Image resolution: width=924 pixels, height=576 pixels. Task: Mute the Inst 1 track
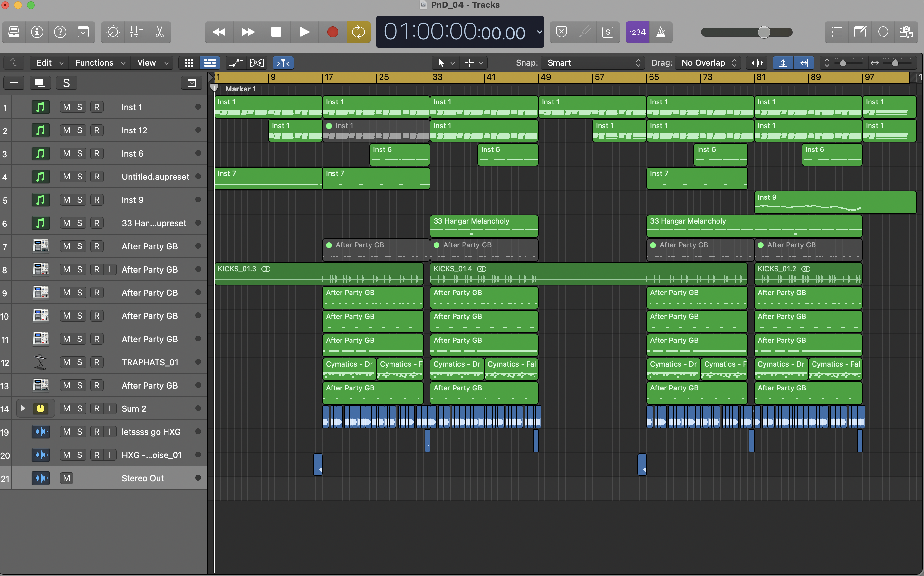[66, 107]
